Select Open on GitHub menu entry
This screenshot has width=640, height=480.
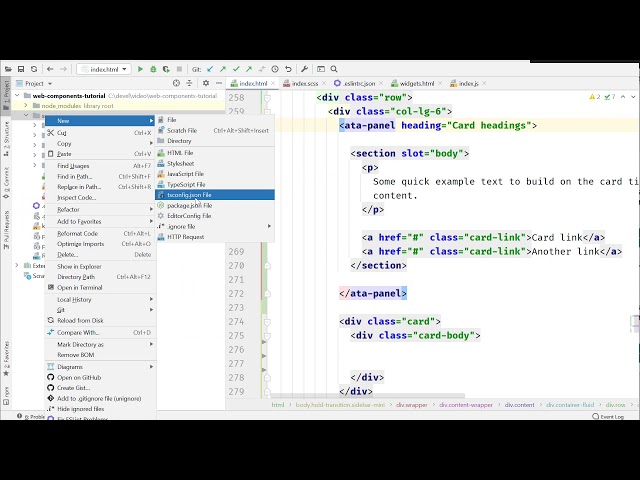coord(100,378)
